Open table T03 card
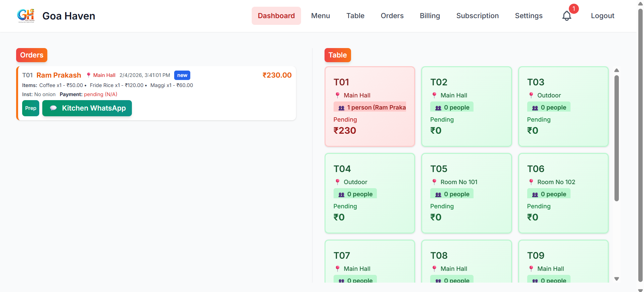Image resolution: width=644 pixels, height=292 pixels. [563, 107]
